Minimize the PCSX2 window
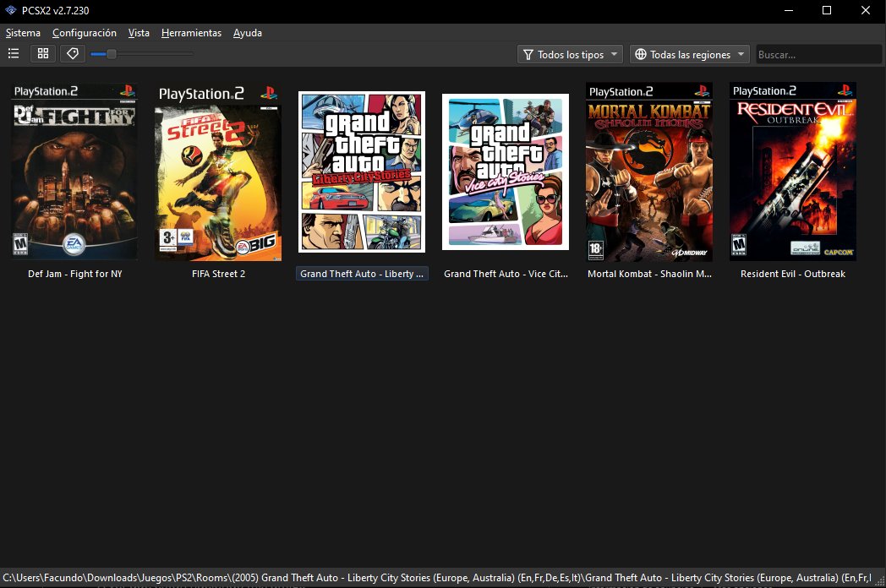Viewport: 886px width, 588px height. 789,10
